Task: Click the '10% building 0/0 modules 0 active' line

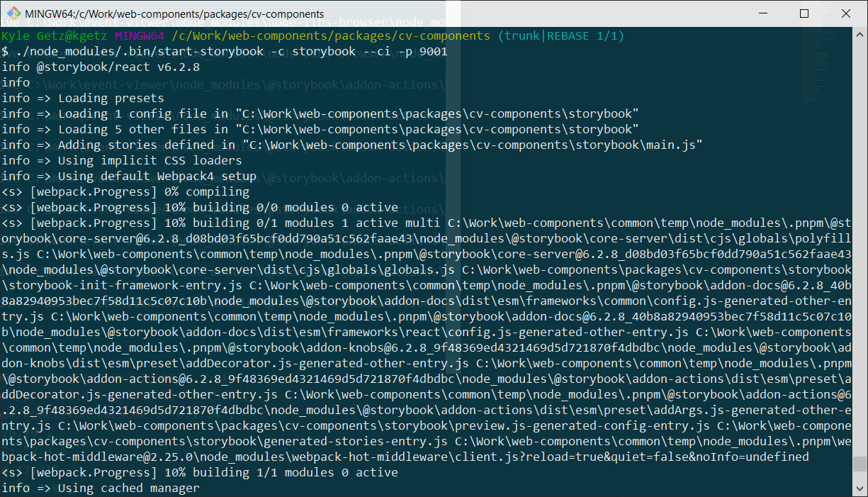Action: coord(200,207)
